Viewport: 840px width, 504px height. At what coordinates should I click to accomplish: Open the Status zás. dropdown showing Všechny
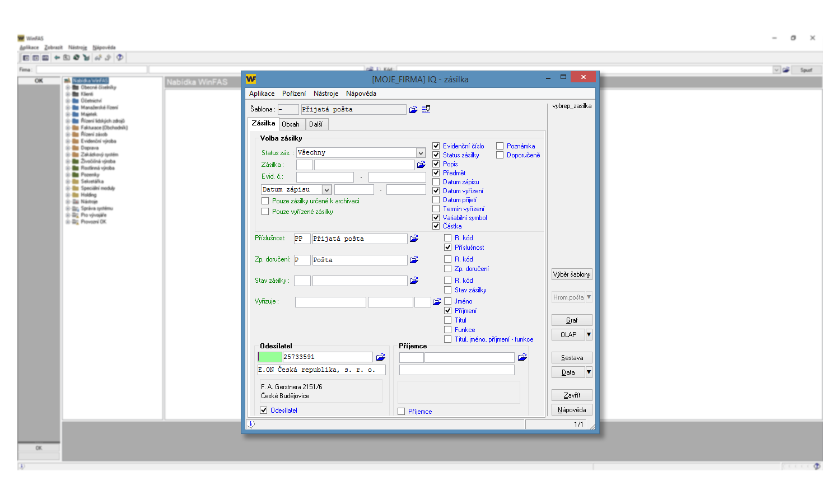coord(421,153)
